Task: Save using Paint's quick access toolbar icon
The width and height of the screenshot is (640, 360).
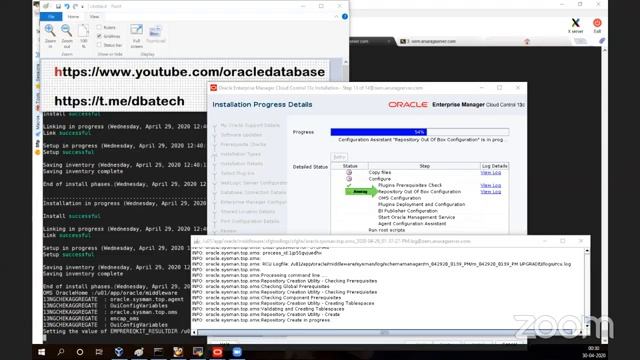Action: 58,6
